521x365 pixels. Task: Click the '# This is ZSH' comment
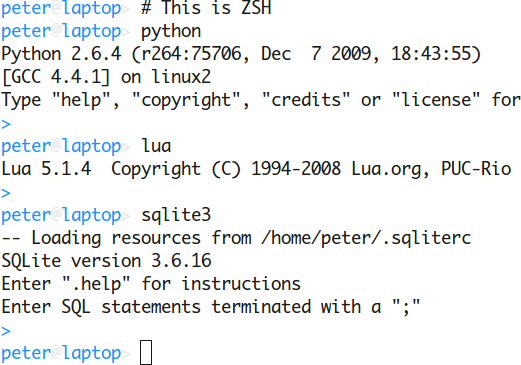pyautogui.click(x=206, y=8)
